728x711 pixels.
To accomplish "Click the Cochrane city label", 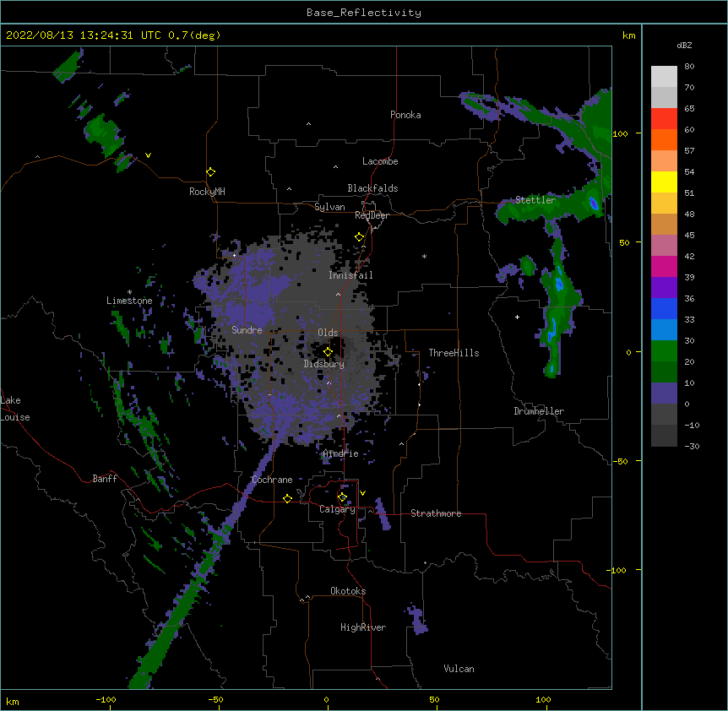I will 272,480.
